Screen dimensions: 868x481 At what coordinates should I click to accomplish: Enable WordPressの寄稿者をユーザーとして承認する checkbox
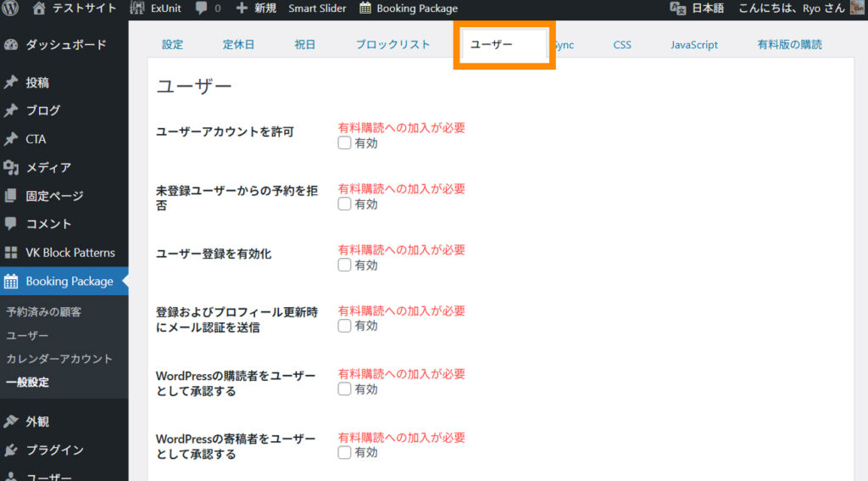(x=344, y=453)
